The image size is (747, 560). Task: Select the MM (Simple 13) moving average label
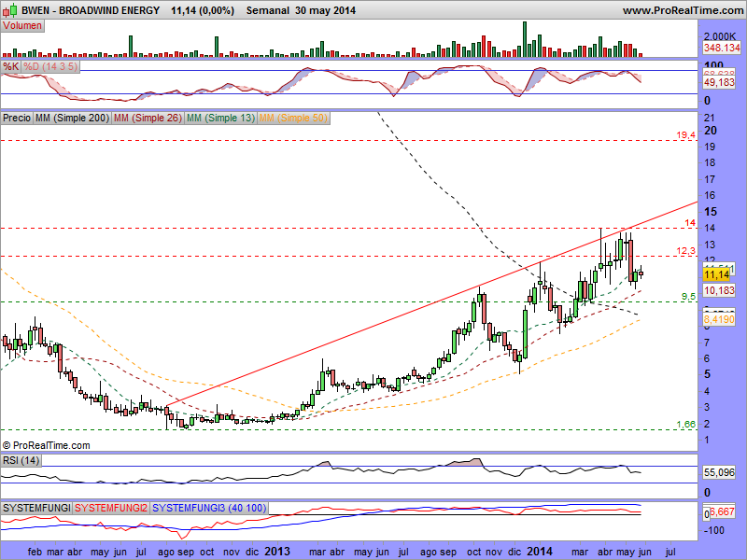(220, 118)
